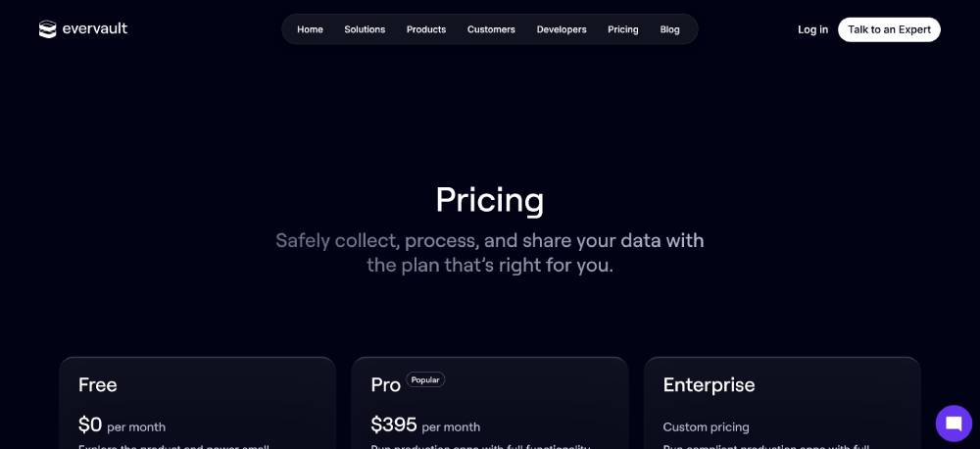This screenshot has width=980, height=449.
Task: Choose the Enterprise plan heading
Action: click(709, 385)
